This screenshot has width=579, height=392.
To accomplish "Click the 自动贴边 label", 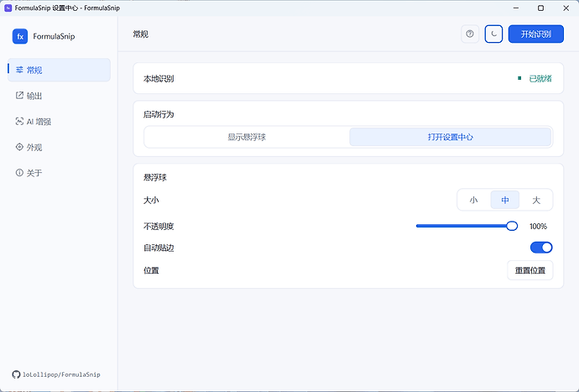I will click(x=159, y=248).
